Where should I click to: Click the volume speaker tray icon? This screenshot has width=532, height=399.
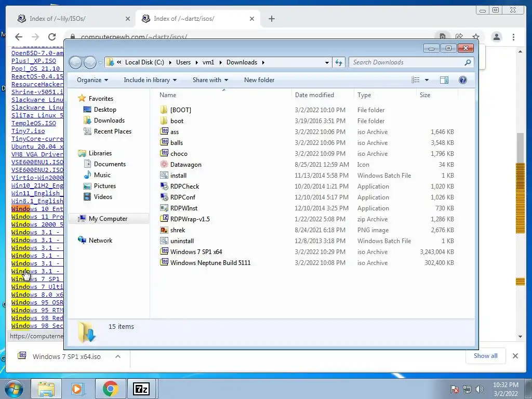click(x=479, y=389)
